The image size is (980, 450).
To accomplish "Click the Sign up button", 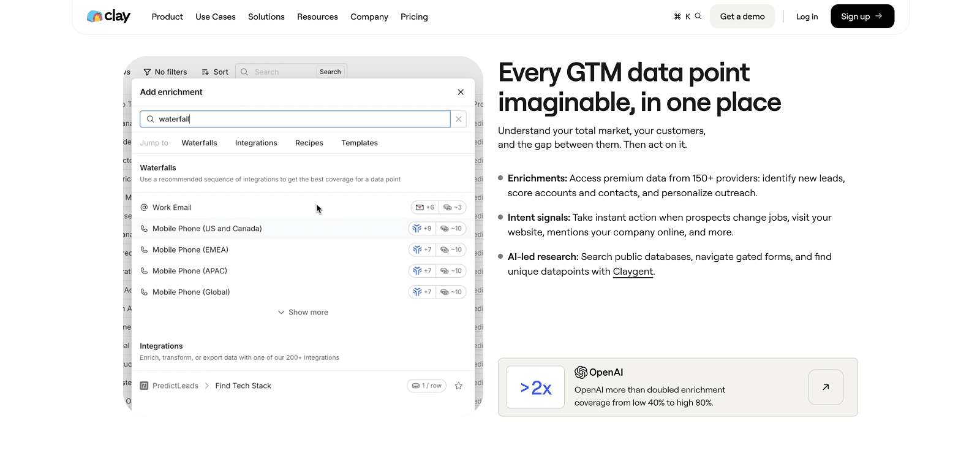I will [x=862, y=17].
